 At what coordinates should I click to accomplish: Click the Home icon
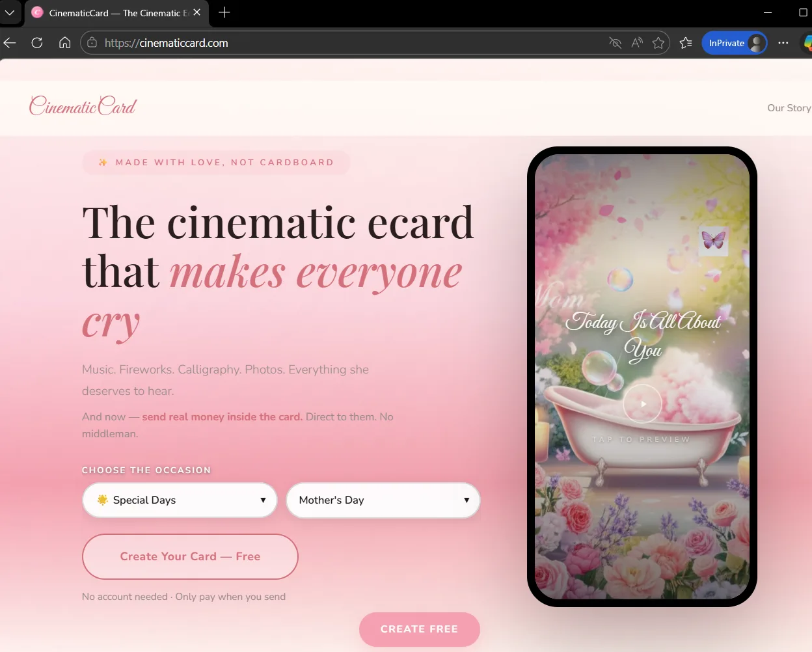(x=64, y=42)
